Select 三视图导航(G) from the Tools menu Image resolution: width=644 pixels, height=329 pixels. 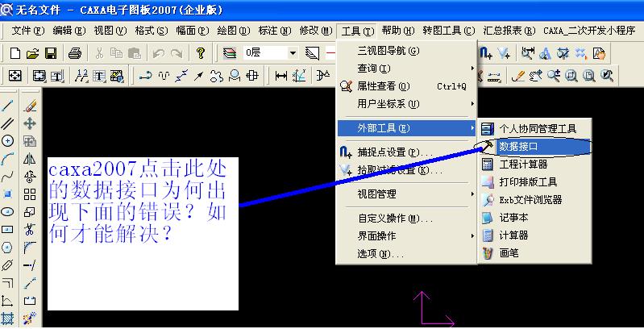[406, 51]
